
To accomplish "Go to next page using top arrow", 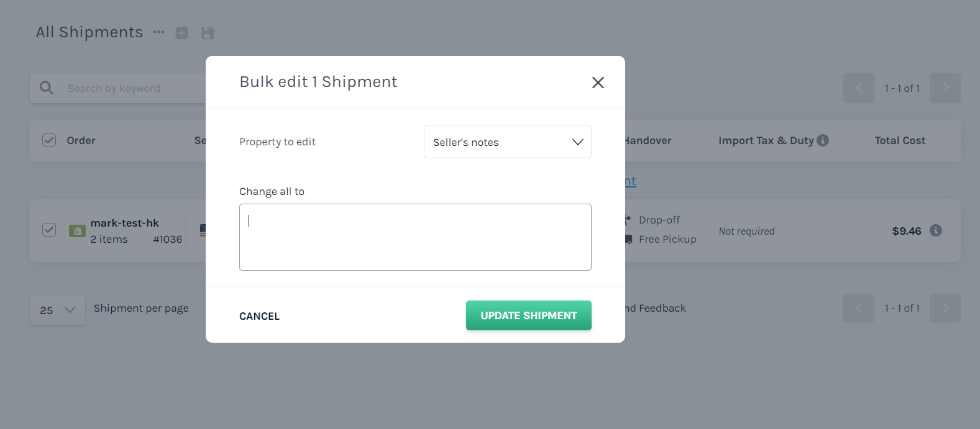I will [945, 88].
